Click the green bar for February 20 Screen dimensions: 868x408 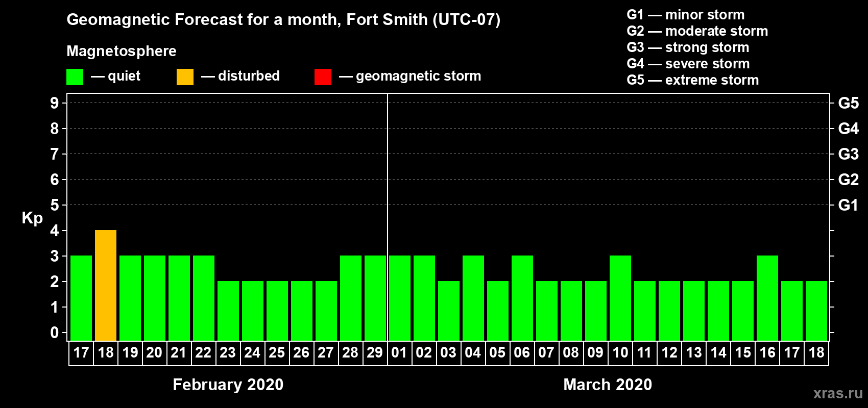pyautogui.click(x=155, y=298)
